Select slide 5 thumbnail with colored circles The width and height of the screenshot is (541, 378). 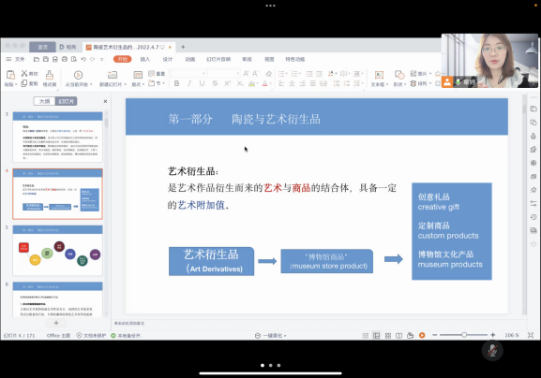point(58,251)
